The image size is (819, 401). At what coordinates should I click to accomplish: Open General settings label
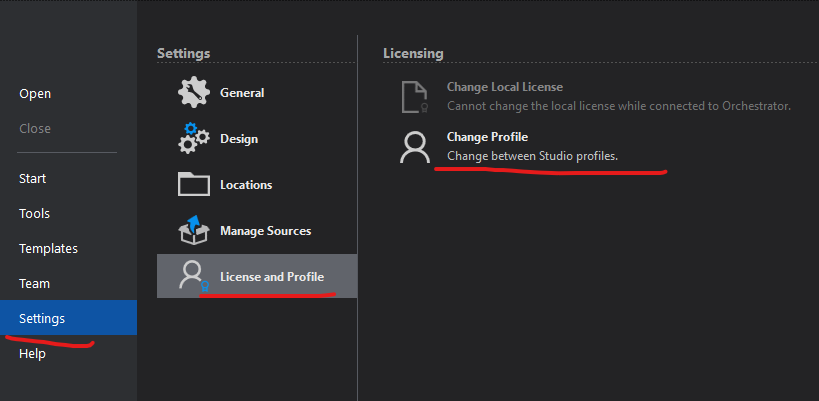click(x=242, y=93)
